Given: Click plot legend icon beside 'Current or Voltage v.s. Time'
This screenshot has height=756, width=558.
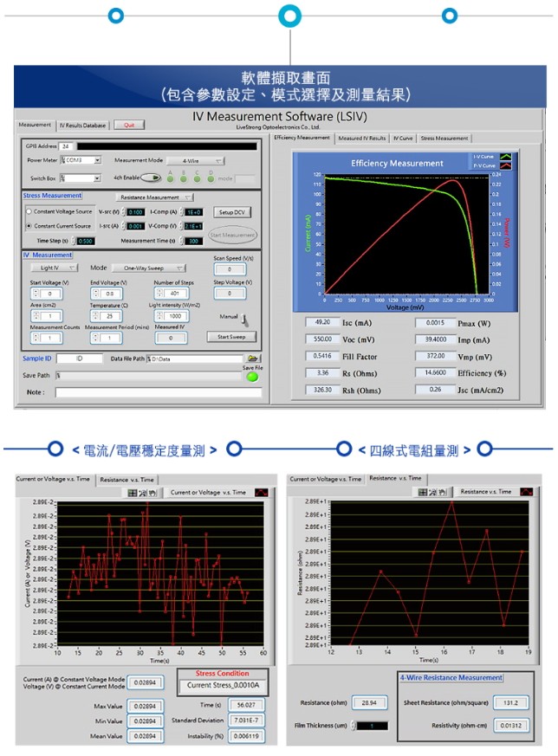Looking at the screenshot, I should click(x=261, y=492).
